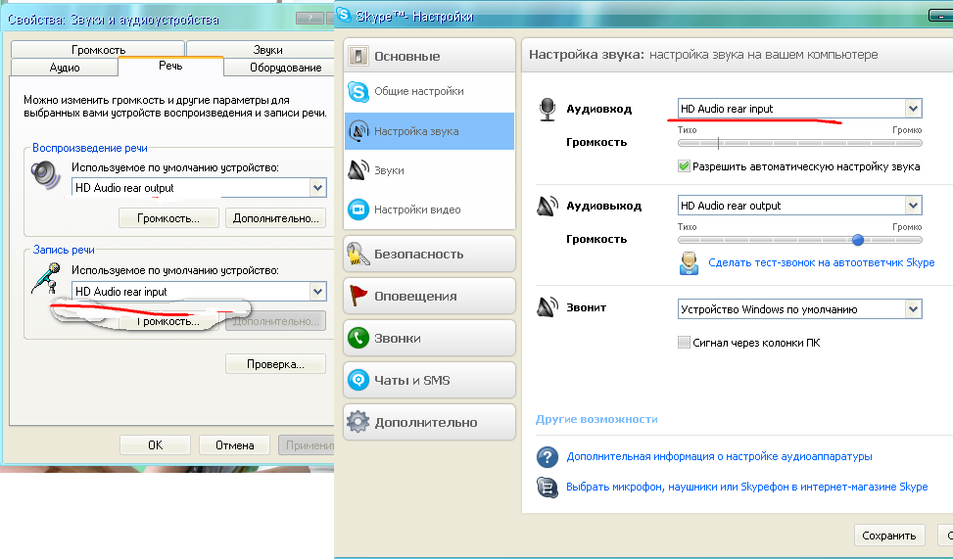Screen dimensions: 953x560
Task: Click the switch icon beside Основные
Action: [x=357, y=56]
